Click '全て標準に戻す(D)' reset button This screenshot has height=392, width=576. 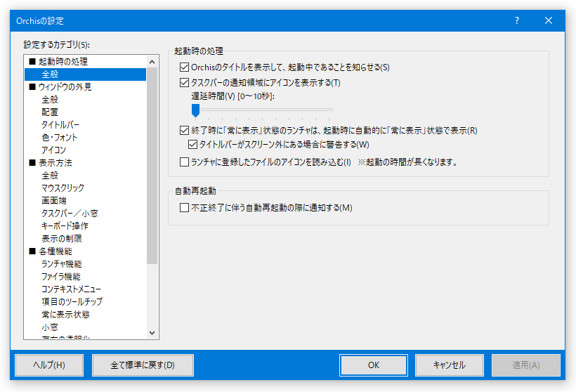point(143,365)
